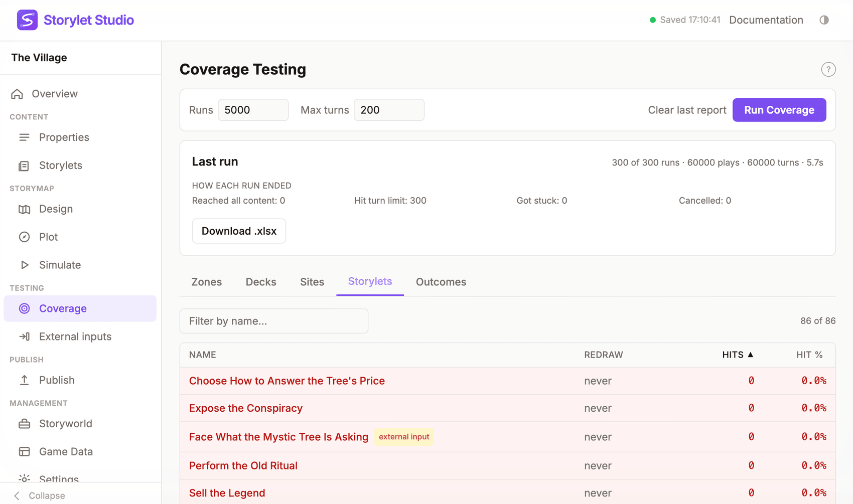This screenshot has width=853, height=504.
Task: Open the help question mark icon
Action: [x=828, y=69]
